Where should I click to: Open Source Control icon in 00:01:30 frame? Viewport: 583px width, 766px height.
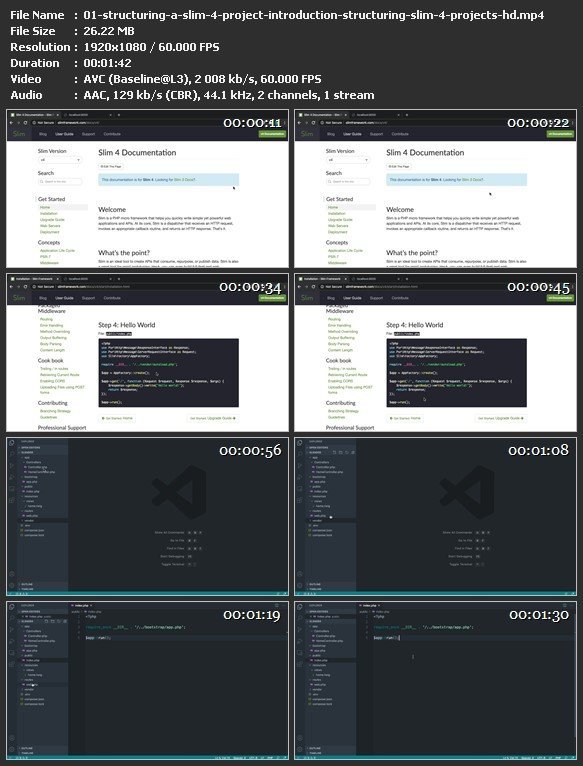pyautogui.click(x=300, y=629)
